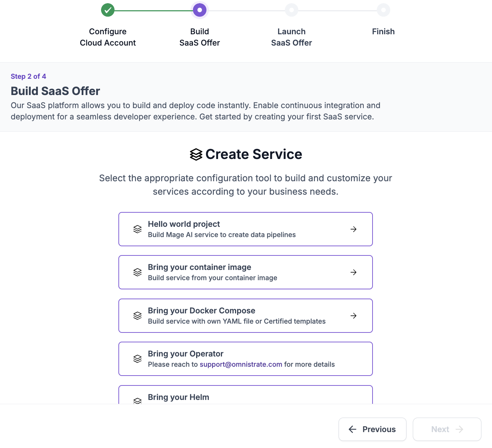Click the Next button

tap(447, 429)
